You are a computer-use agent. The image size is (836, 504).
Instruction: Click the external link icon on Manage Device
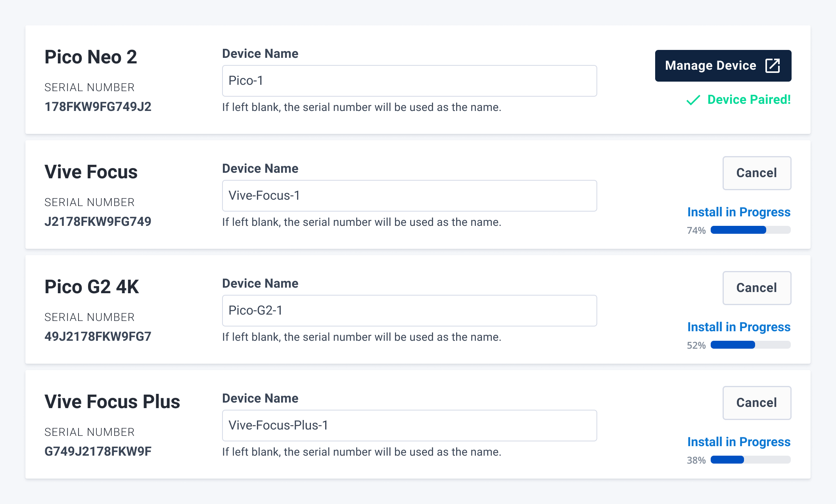coord(773,66)
